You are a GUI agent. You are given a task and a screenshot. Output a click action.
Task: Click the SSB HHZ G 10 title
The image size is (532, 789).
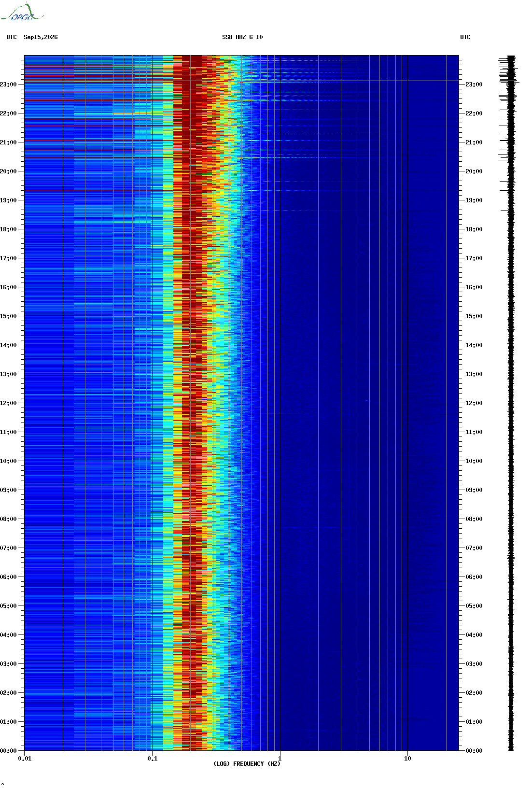pyautogui.click(x=242, y=37)
